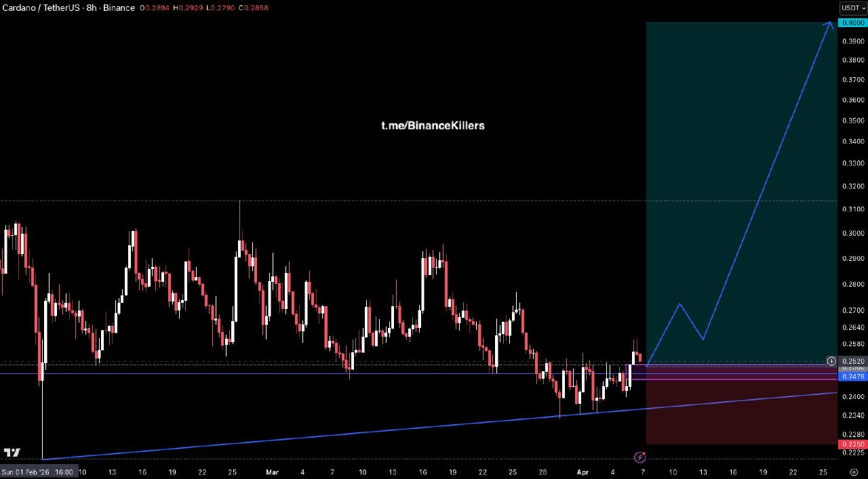Viewport: 868px width, 479px height.
Task: Select the blue 0.2478 price label
Action: (852, 376)
